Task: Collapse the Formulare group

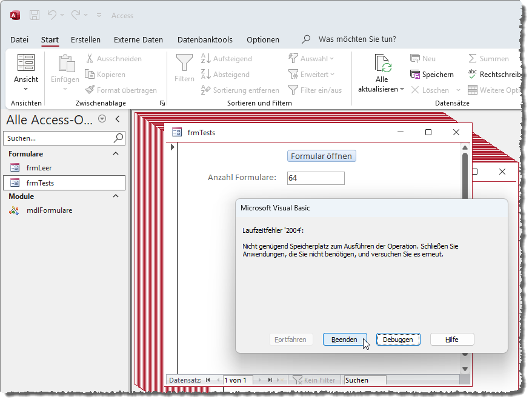Action: point(116,154)
